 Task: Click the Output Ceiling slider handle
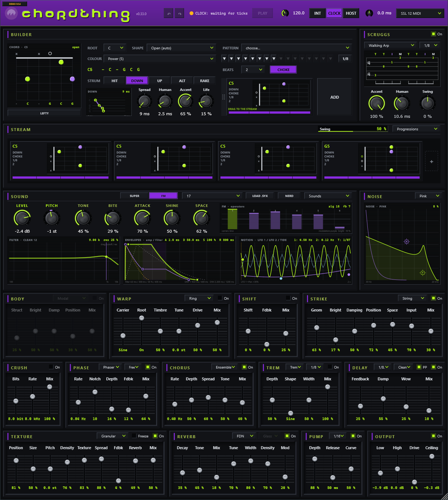(432, 456)
